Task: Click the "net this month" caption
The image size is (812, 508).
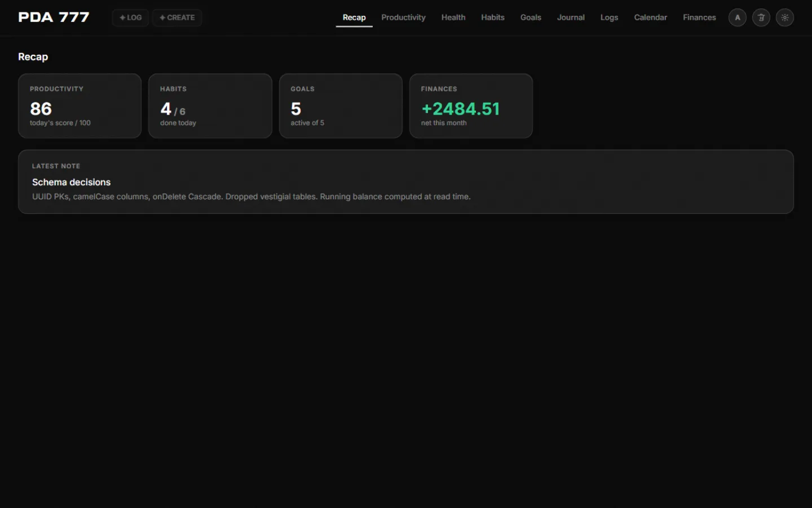Action: (x=444, y=123)
